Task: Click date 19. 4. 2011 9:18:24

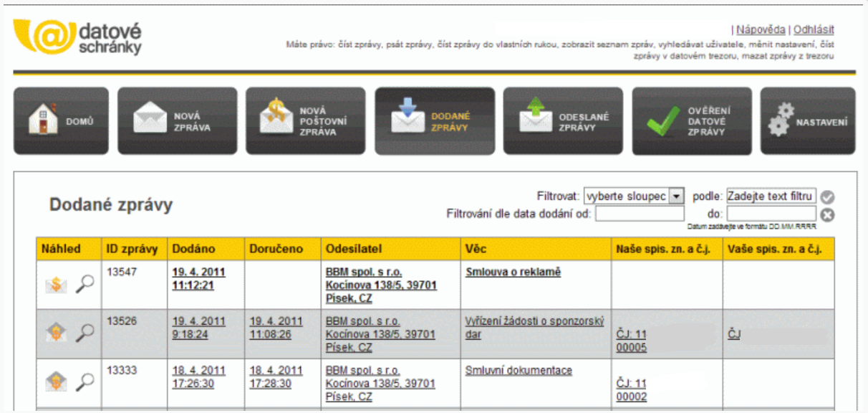Action: point(198,328)
